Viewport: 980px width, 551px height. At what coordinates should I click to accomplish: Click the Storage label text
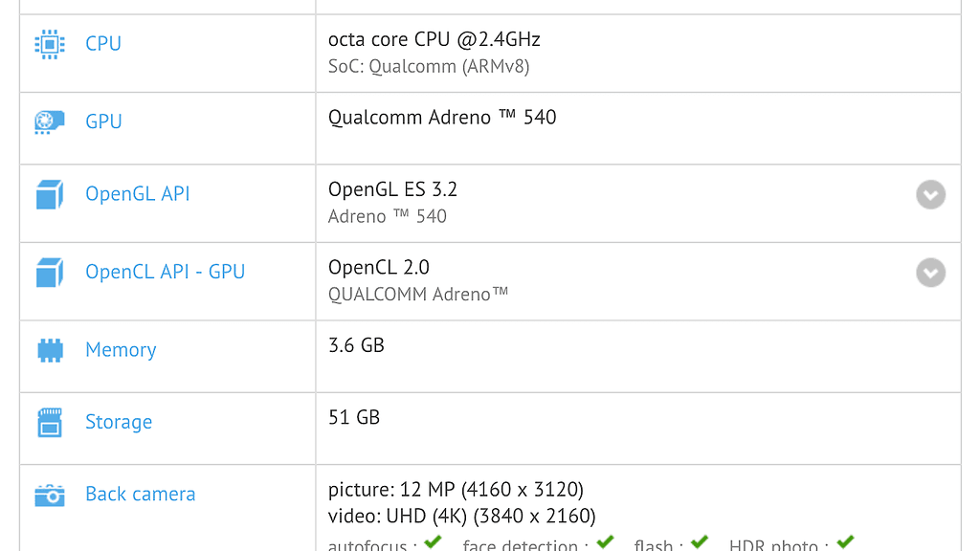[119, 422]
